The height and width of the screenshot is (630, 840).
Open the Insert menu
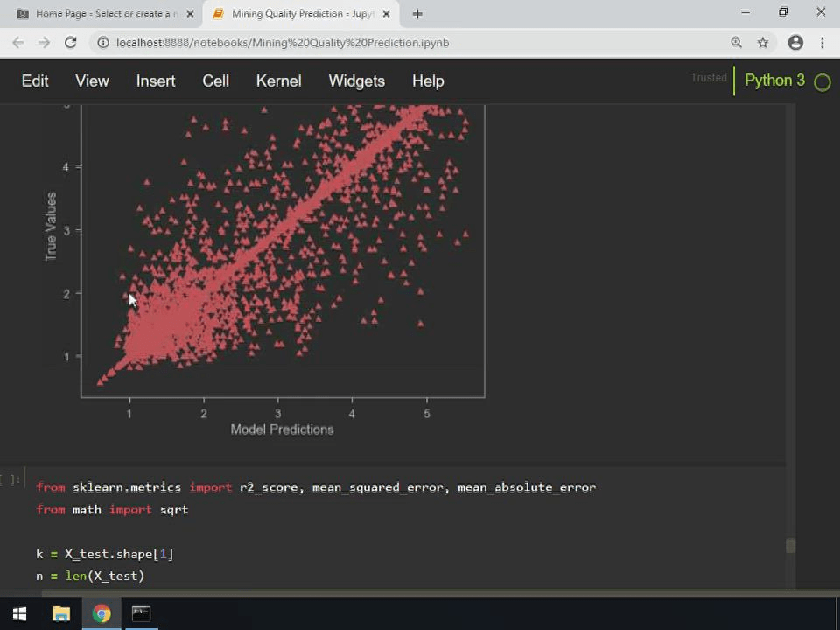[155, 80]
